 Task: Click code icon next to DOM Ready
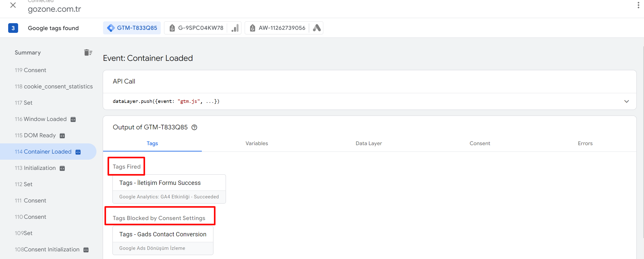tap(62, 136)
